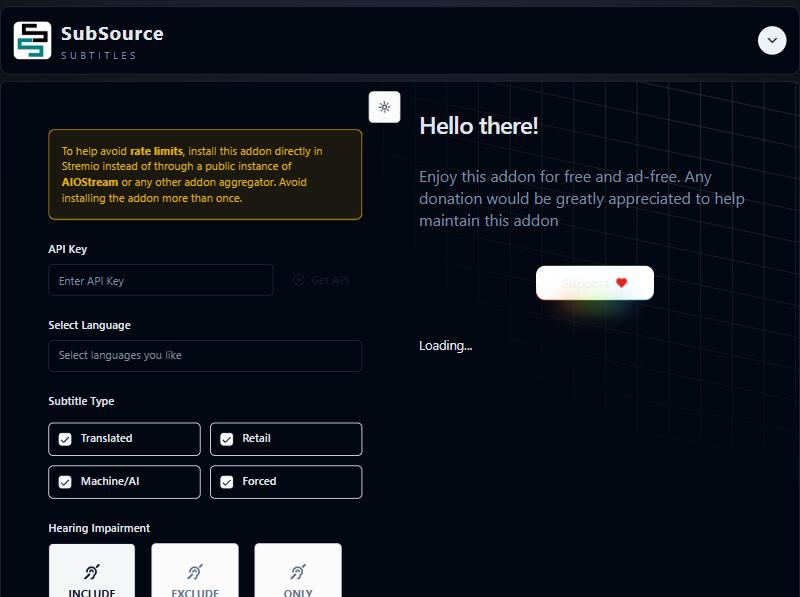Select Only hearing impairment option
The height and width of the screenshot is (597, 800).
tap(298, 570)
